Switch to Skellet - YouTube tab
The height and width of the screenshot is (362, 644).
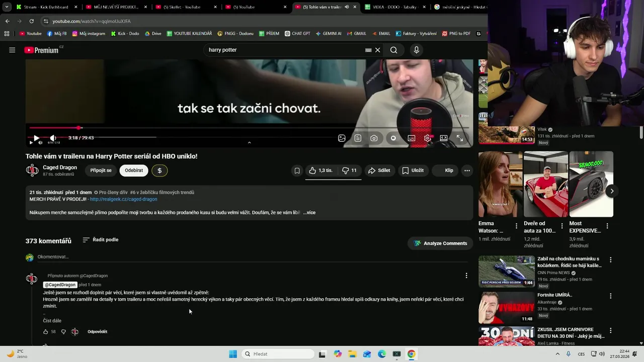click(x=185, y=7)
